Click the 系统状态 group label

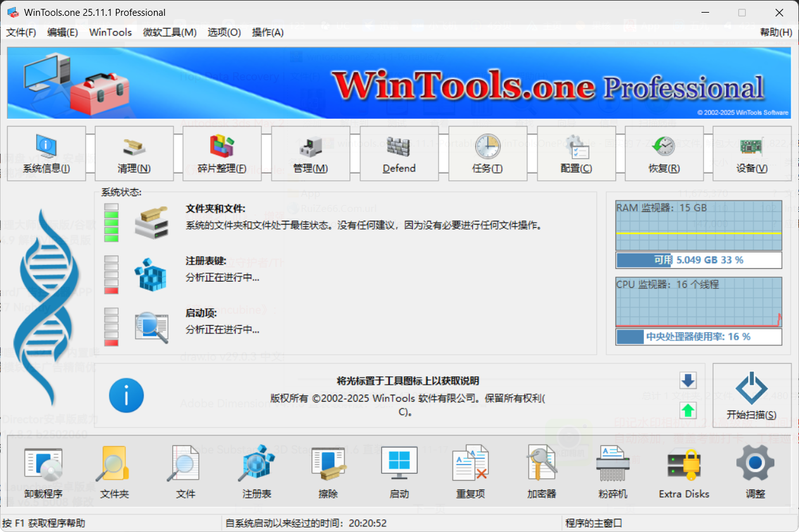coord(121,192)
